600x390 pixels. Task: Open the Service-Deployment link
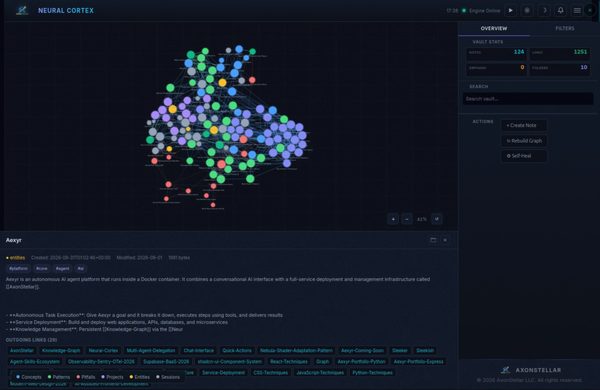point(223,372)
